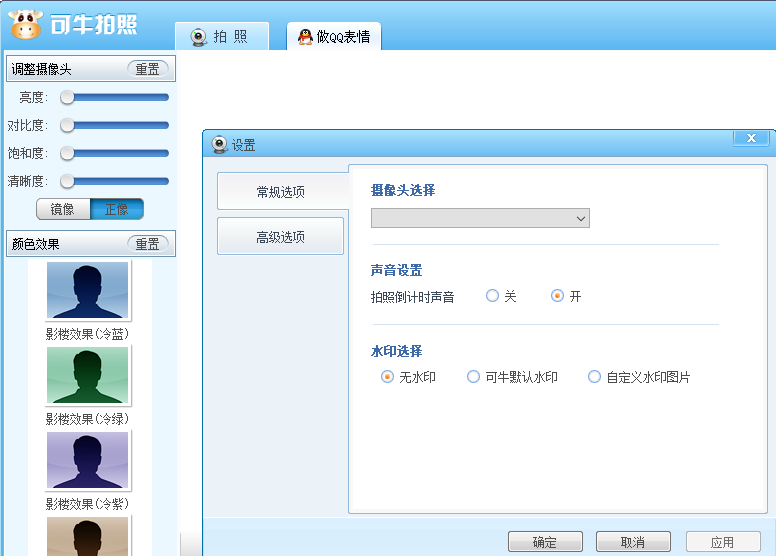The image size is (776, 556).
Task: Turn countdown sound off with 关
Action: 492,296
